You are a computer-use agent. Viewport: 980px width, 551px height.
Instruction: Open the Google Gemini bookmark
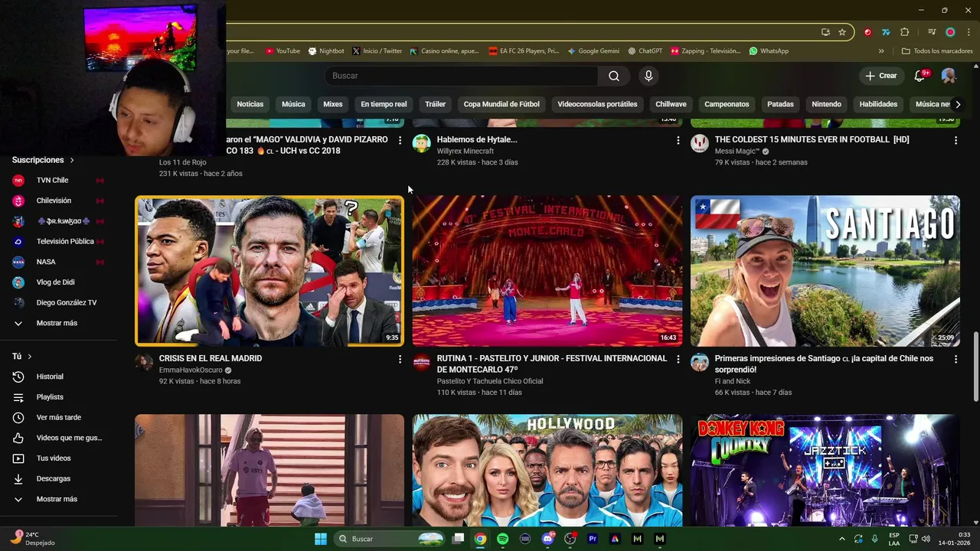593,51
